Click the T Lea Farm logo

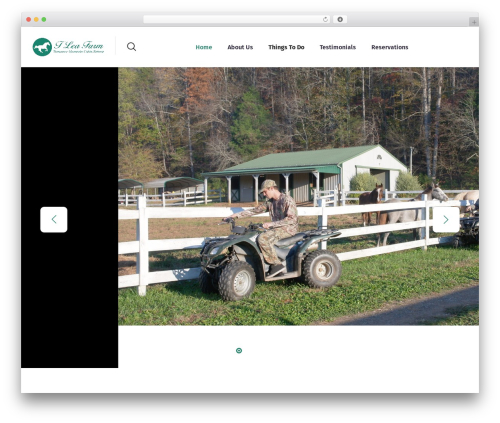click(x=68, y=47)
